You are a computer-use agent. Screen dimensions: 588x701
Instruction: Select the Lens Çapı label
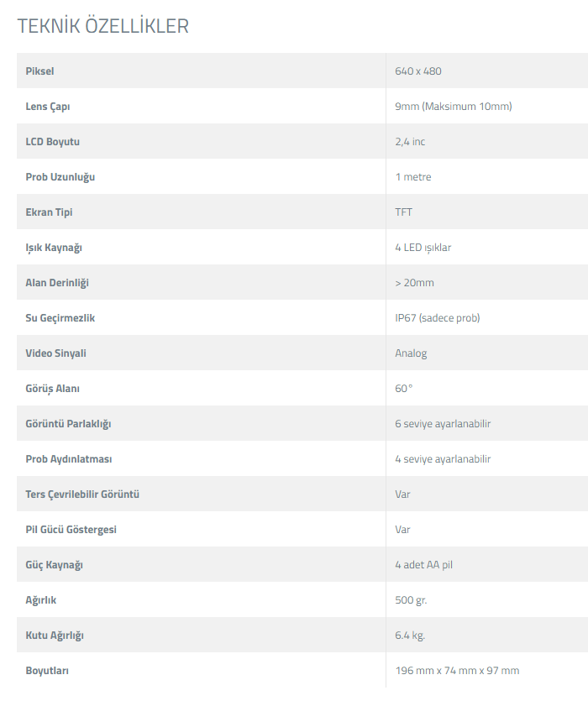[x=47, y=107]
